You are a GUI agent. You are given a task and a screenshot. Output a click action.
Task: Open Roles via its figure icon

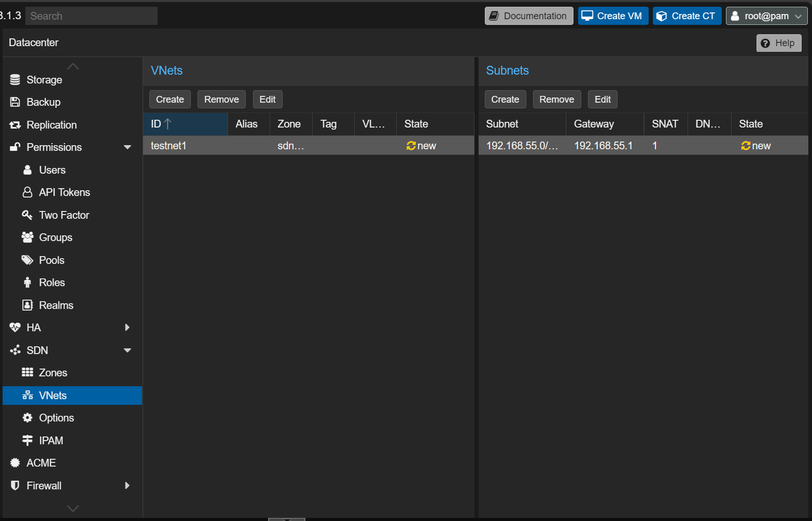27,283
